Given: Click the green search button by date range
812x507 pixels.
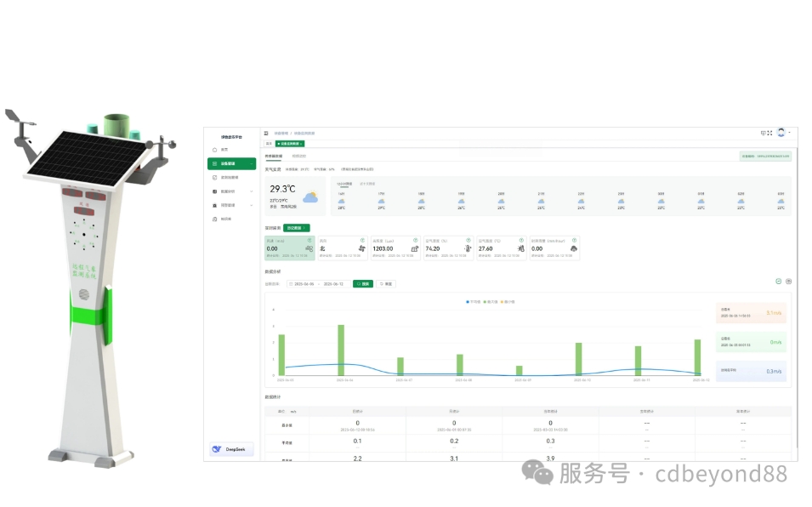Looking at the screenshot, I should pyautogui.click(x=363, y=283).
